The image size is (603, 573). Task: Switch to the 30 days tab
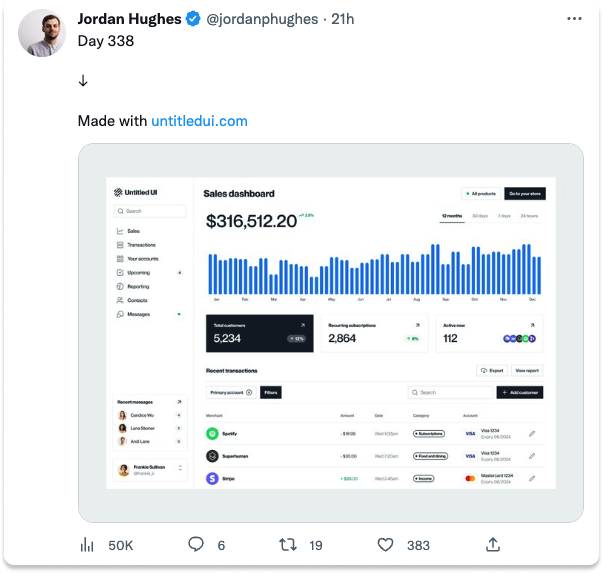(x=480, y=216)
